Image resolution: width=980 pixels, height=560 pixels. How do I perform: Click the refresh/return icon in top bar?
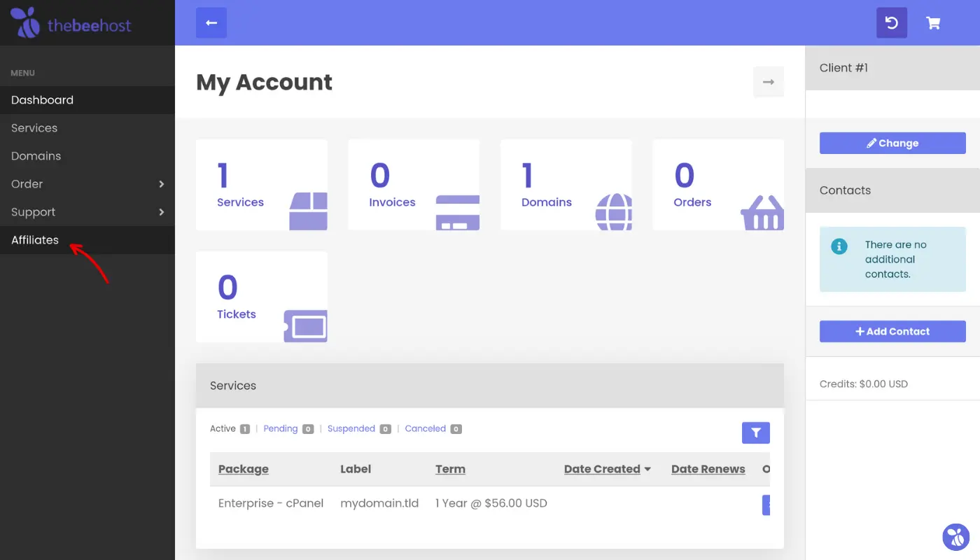pyautogui.click(x=892, y=23)
